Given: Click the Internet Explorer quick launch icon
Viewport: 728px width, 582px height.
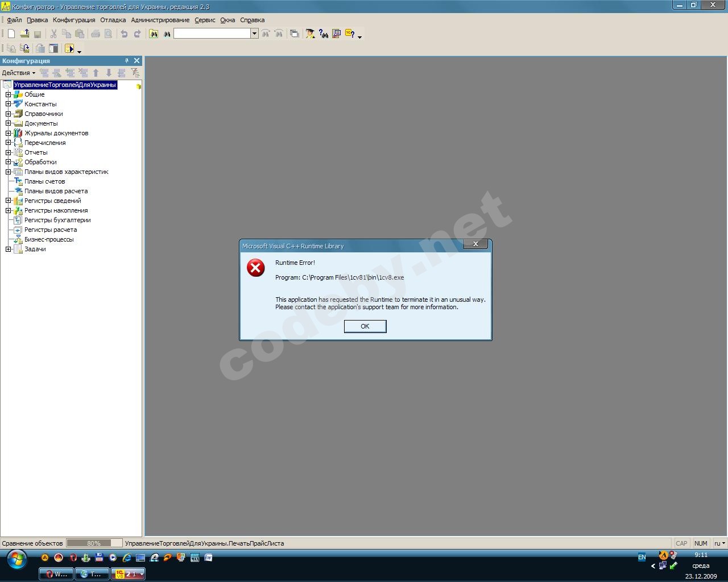Looking at the screenshot, I should click(126, 558).
